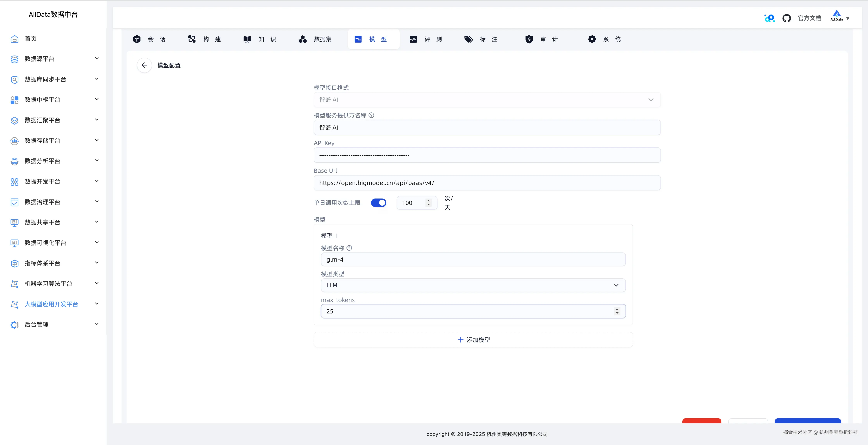Click the 会话 cube icon
The width and height of the screenshot is (868, 445).
pyautogui.click(x=137, y=39)
